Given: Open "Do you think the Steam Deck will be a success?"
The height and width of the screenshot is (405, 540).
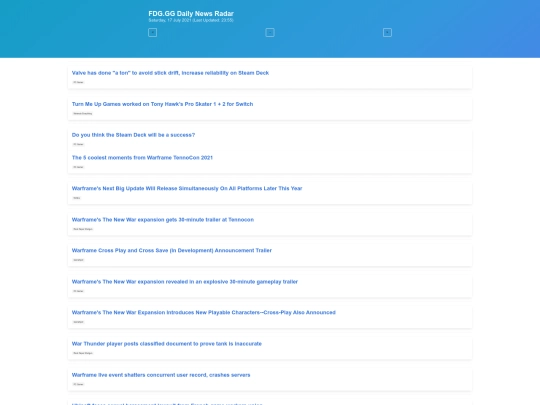Looking at the screenshot, I should pos(133,135).
